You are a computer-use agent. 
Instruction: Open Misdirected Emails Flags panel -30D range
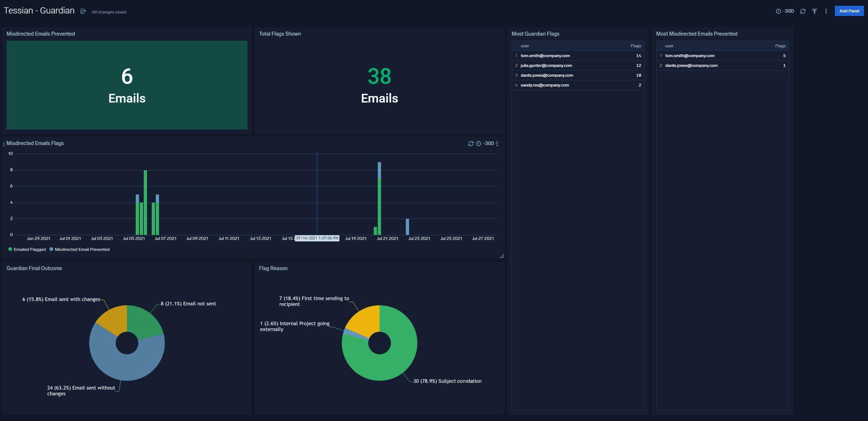pyautogui.click(x=488, y=144)
